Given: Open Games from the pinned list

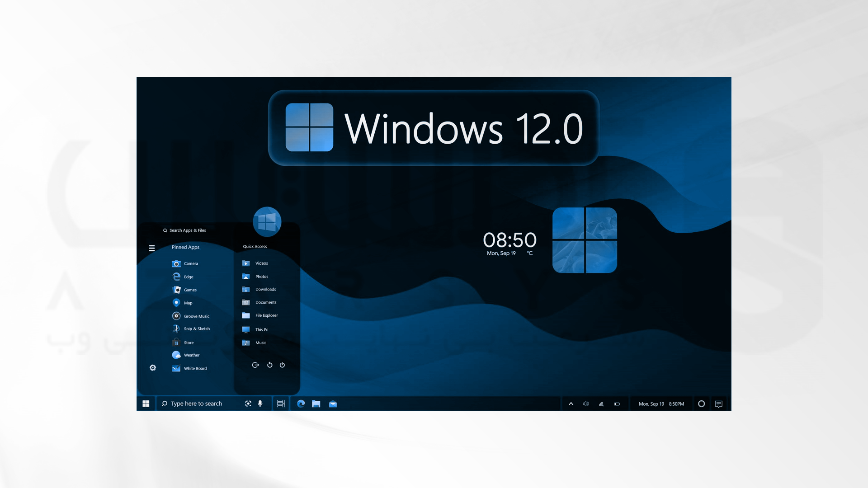Looking at the screenshot, I should coord(184,290).
